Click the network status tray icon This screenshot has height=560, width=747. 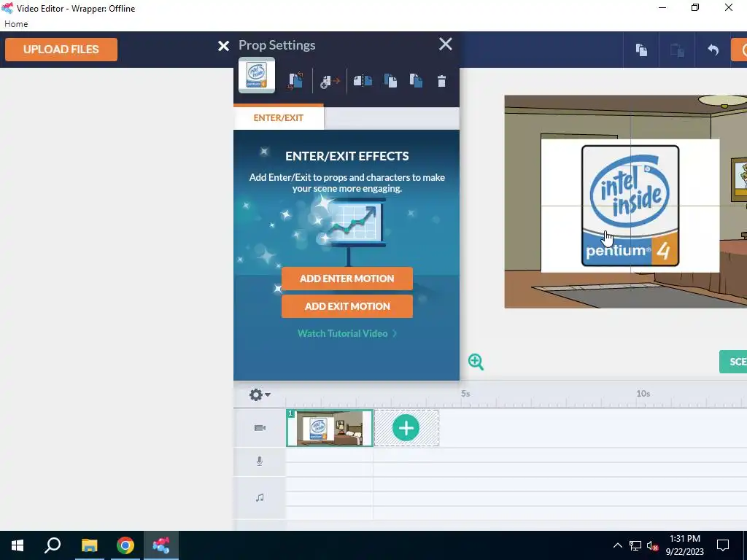pyautogui.click(x=635, y=545)
